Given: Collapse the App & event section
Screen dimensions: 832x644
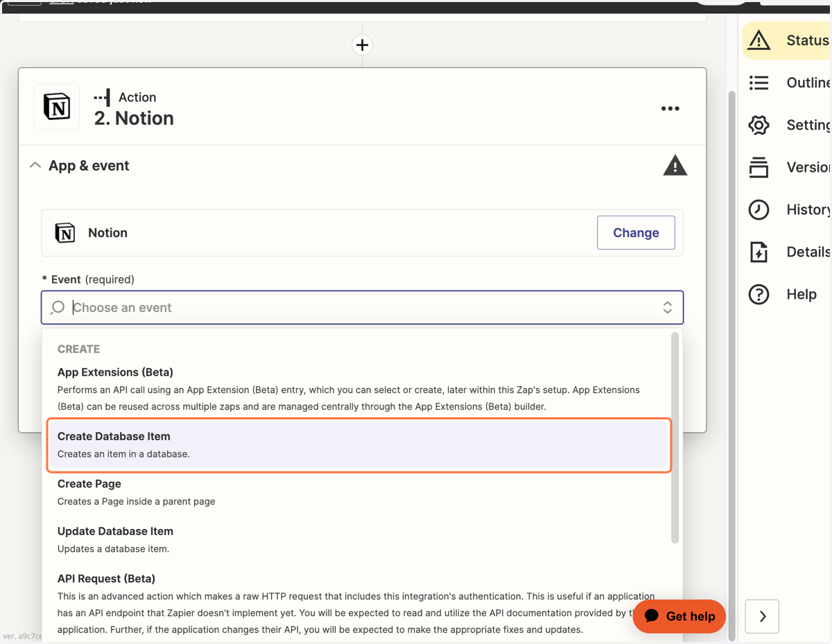Looking at the screenshot, I should point(35,166).
